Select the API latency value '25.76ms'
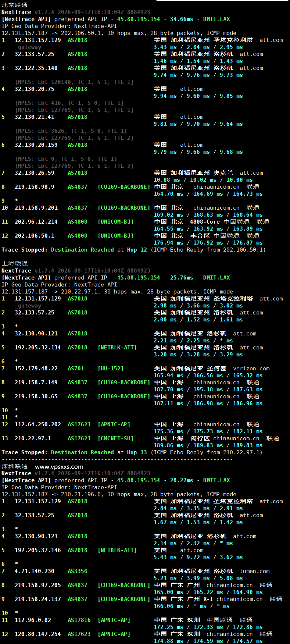 coord(182,278)
